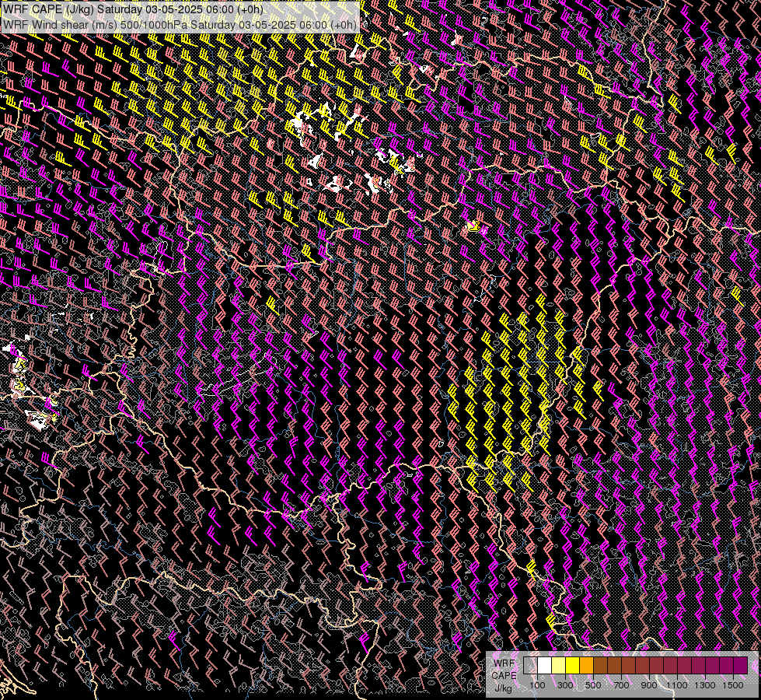The width and height of the screenshot is (761, 700).
Task: Click the transparent legend swatch below 100
Action: point(530,665)
